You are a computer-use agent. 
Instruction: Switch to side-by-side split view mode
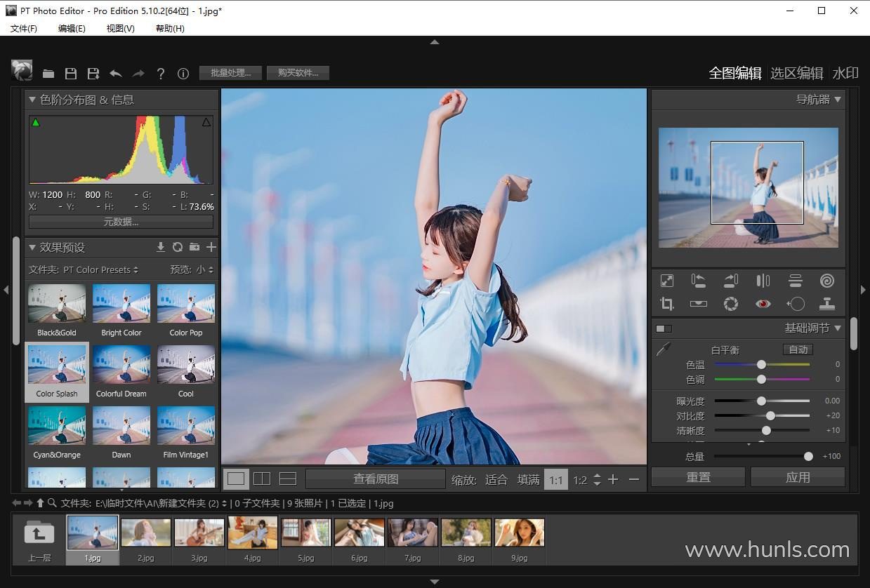coord(262,479)
